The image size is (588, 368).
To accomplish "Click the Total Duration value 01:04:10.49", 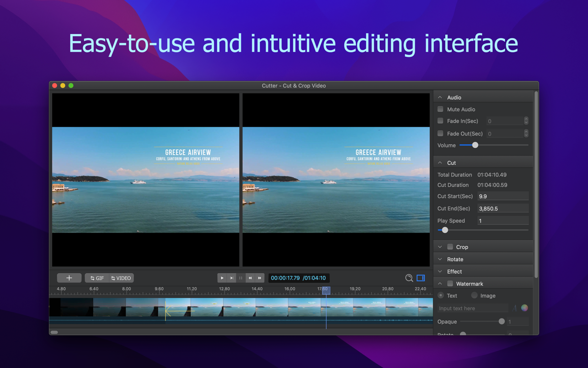I will 492,175.
